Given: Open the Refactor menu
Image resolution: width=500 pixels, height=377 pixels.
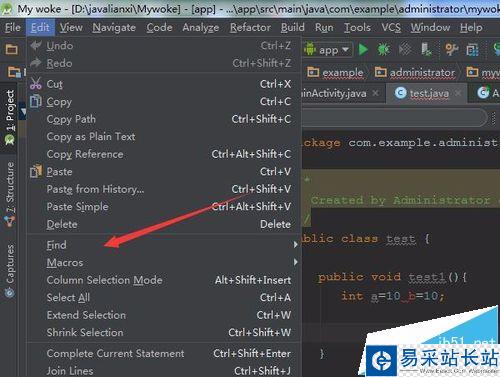Looking at the screenshot, I should tap(250, 27).
